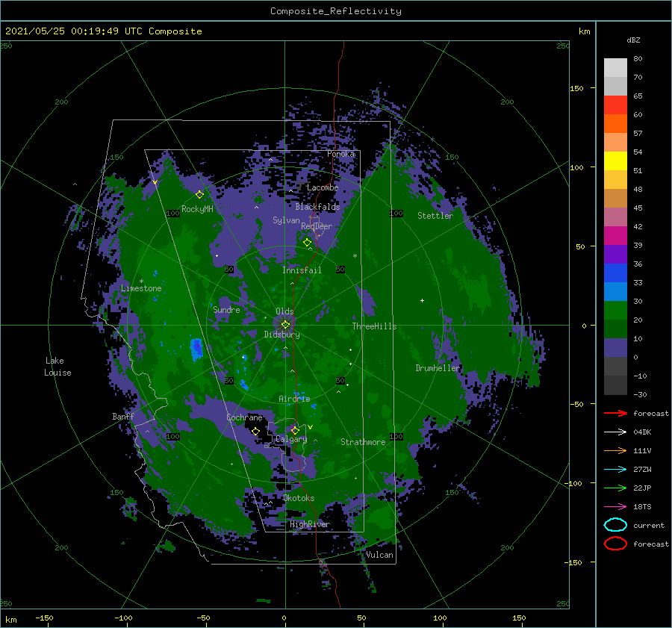Click the 'Blackfalds' city label
Image resolution: width=672 pixels, height=628 pixels.
(317, 207)
